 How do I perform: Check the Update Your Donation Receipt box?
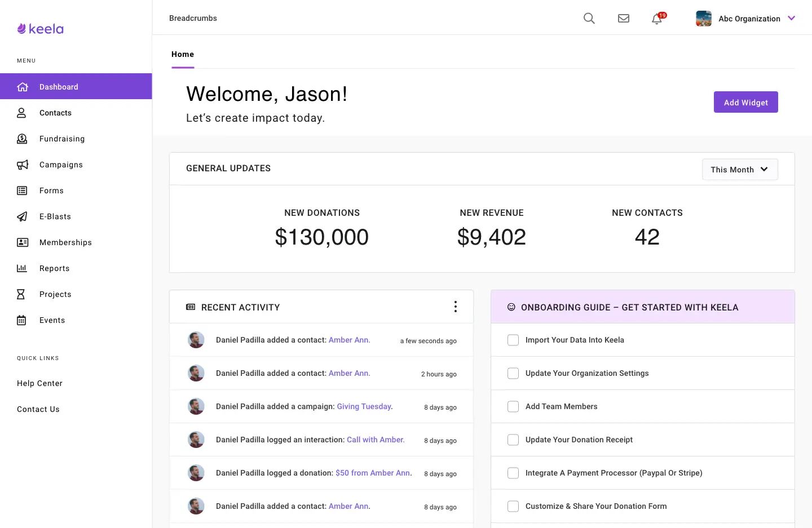click(513, 440)
